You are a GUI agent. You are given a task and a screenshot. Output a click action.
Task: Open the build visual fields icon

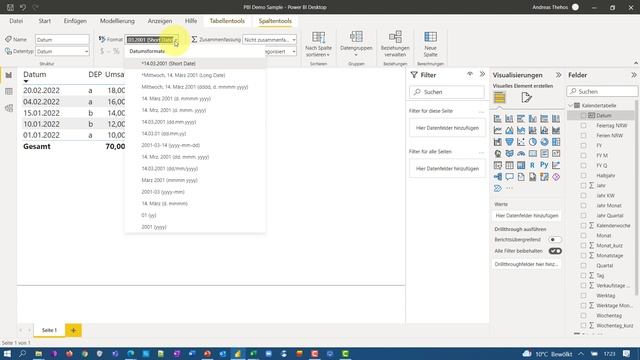(x=500, y=98)
